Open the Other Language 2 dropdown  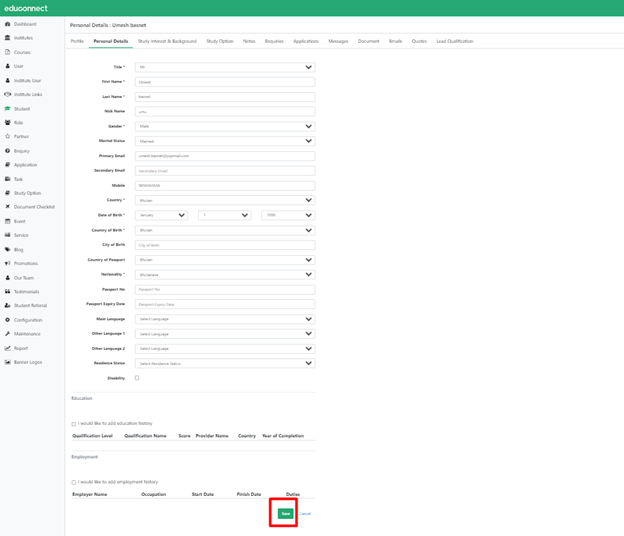tap(225, 349)
